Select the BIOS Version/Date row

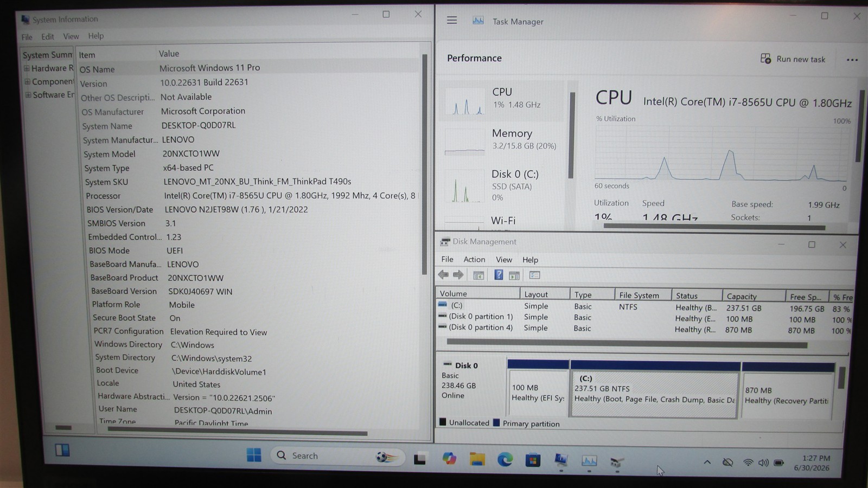pyautogui.click(x=252, y=209)
